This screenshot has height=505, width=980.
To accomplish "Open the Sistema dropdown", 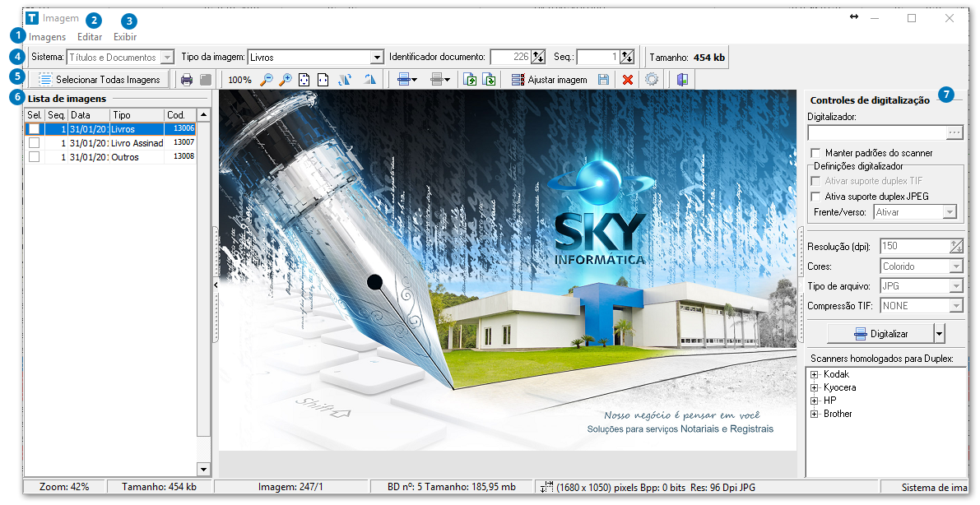I will point(167,58).
